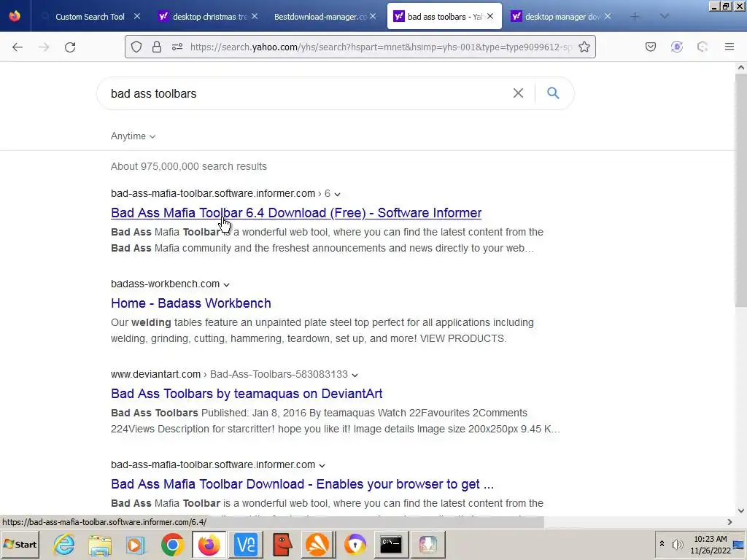Viewport: 747px width, 560px height.
Task: Reload the current page
Action: pos(70,47)
